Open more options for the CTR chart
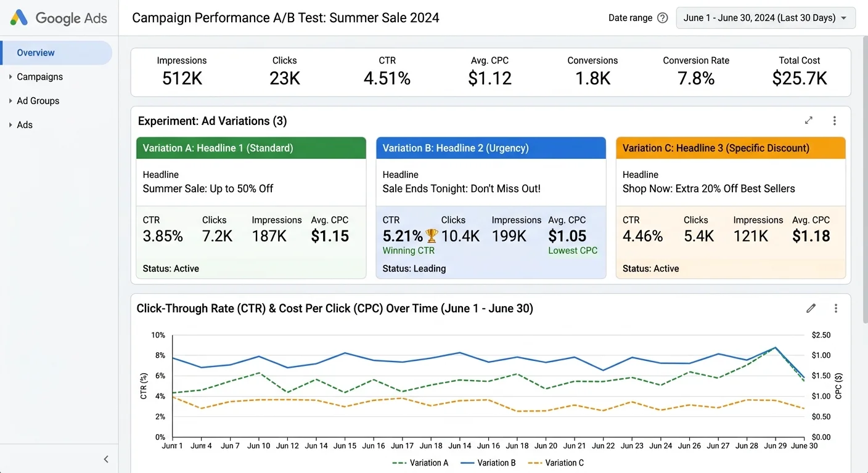Viewport: 868px width, 473px height. (836, 308)
